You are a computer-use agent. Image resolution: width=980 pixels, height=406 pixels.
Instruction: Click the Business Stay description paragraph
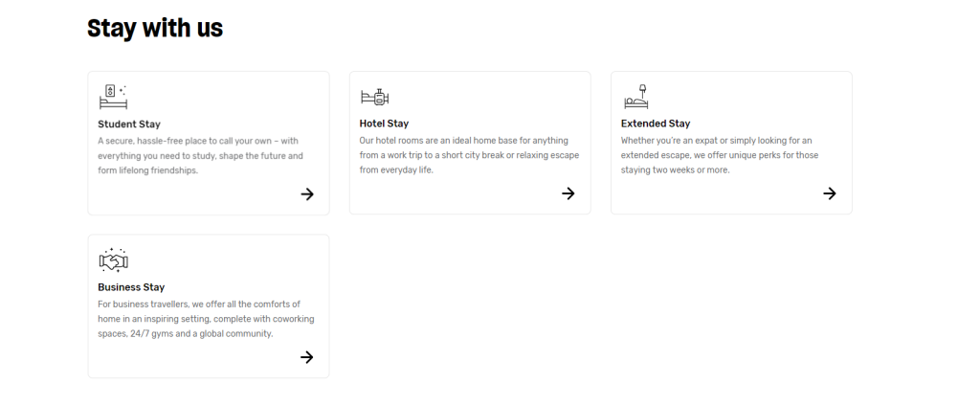point(206,319)
